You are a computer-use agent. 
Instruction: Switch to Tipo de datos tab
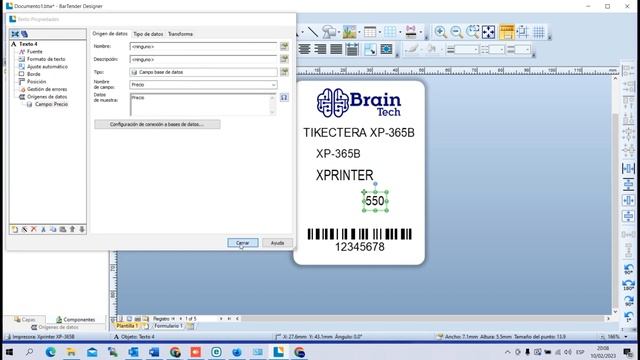(x=148, y=34)
